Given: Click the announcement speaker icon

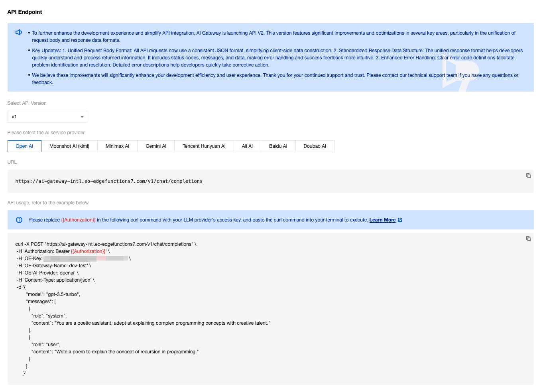Looking at the screenshot, I should (x=19, y=32).
